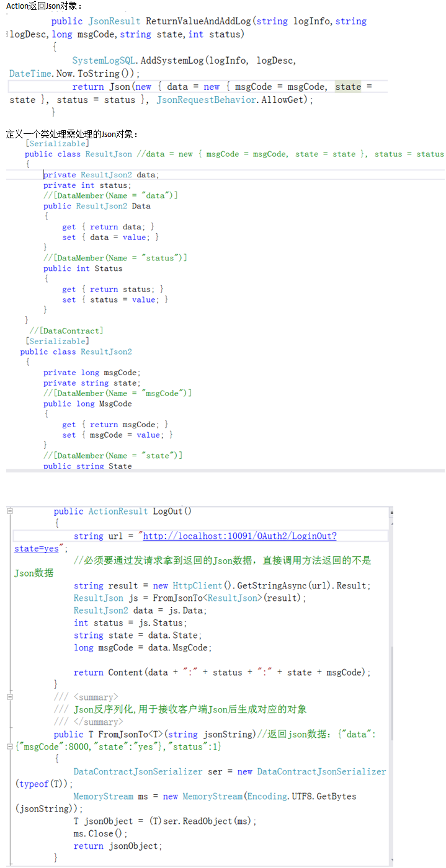Click the comment '//[DataMember(Name = "msgCode")]'
This screenshot has height=868, width=446.
coord(118,393)
